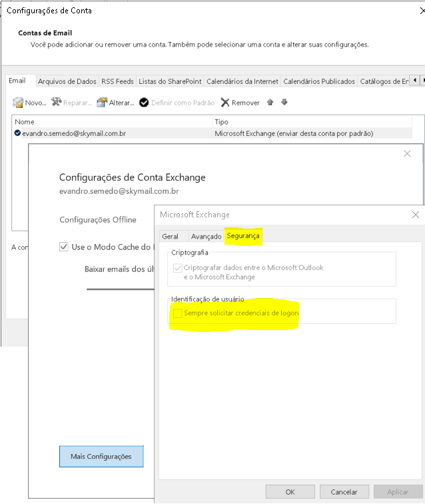Move account down with the arrow icon
Image resolution: width=425 pixels, height=504 pixels.
284,102
